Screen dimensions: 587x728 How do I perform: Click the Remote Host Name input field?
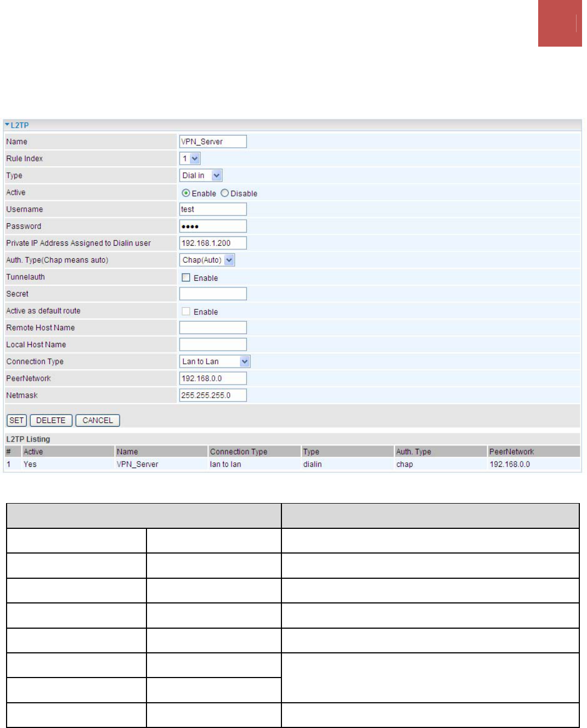[x=213, y=328]
